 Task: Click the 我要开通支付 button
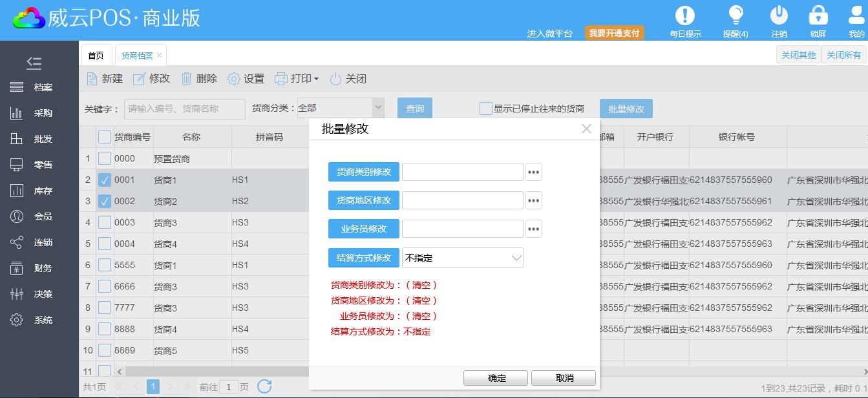[614, 33]
